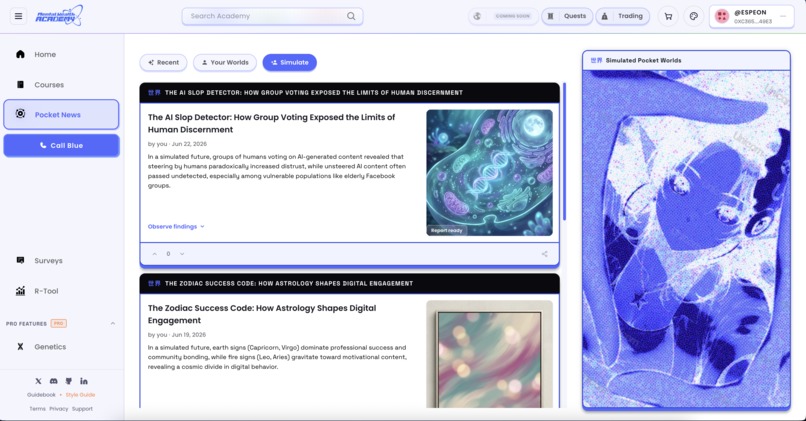Open Courses in sidebar

pyautogui.click(x=62, y=84)
